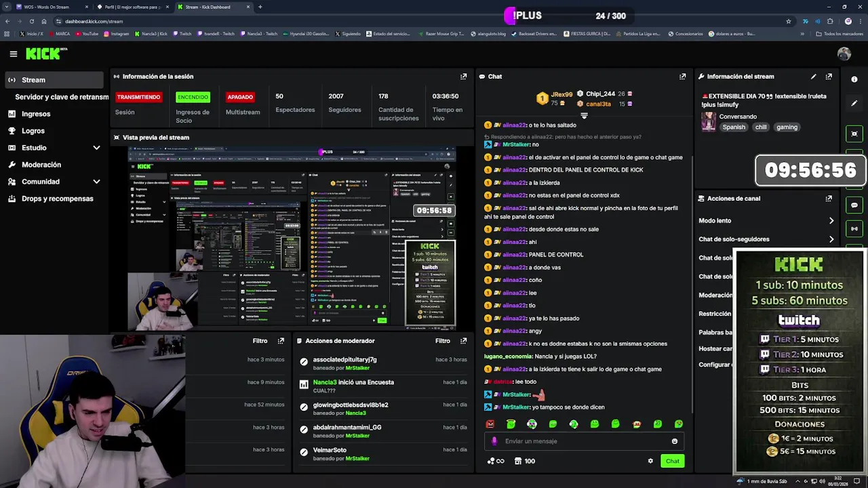Open Drops y recompensas

tap(54, 199)
